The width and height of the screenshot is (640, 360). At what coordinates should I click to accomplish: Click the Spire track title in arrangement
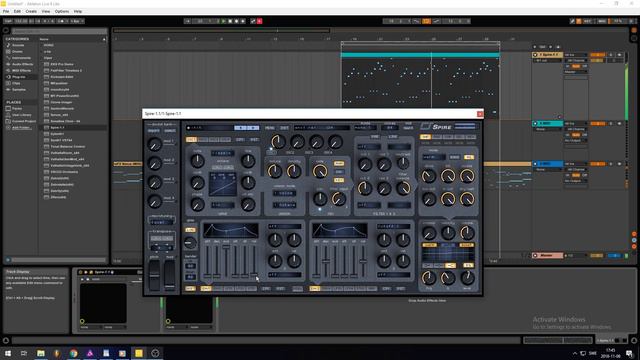click(x=550, y=55)
